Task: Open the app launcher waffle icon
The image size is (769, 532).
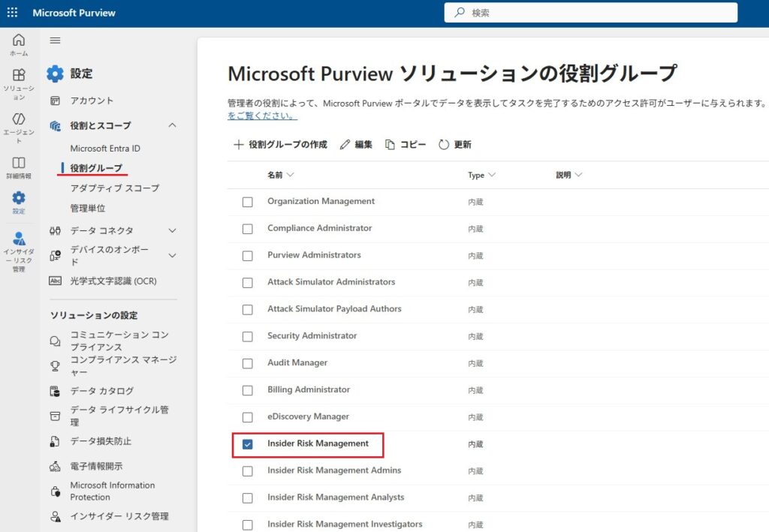Action: 12,13
